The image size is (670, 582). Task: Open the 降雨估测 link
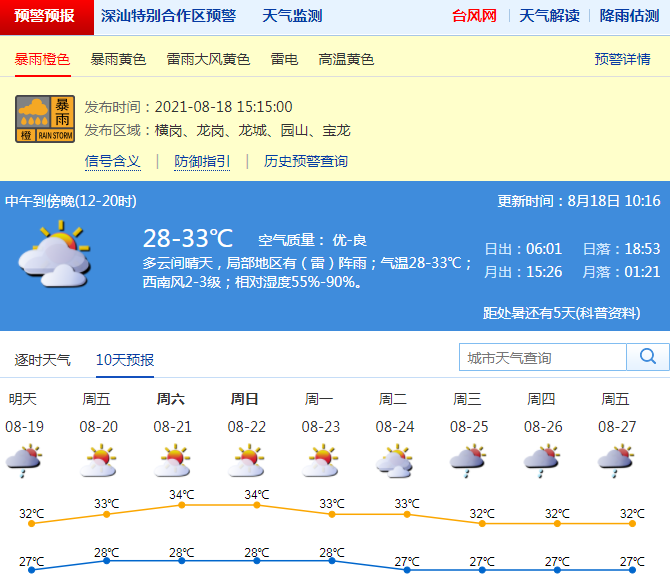tap(629, 16)
